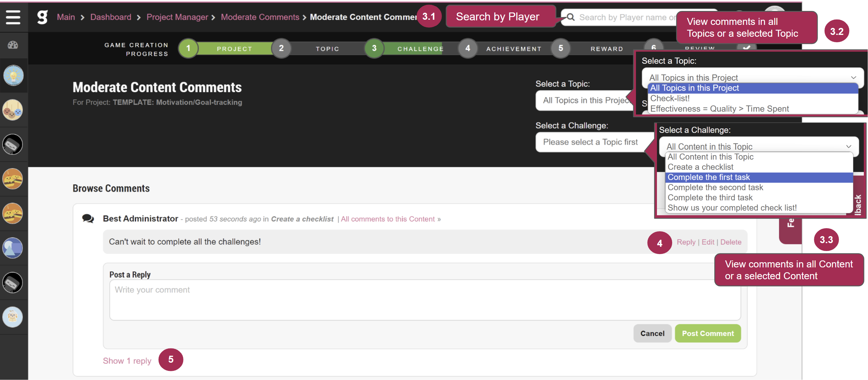This screenshot has height=380, width=868.
Task: Click comment text 'Can't wait to complete all the challenges!'
Action: [185, 242]
